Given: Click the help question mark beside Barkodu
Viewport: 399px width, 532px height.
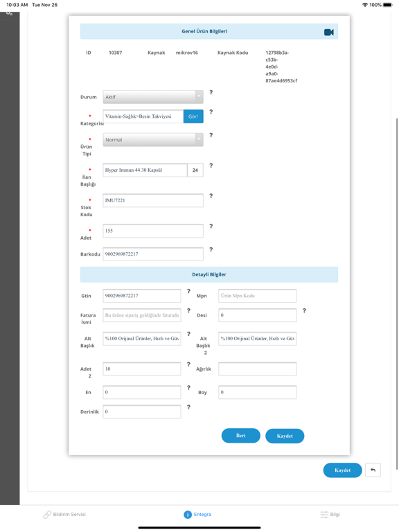Looking at the screenshot, I should coord(211,249).
